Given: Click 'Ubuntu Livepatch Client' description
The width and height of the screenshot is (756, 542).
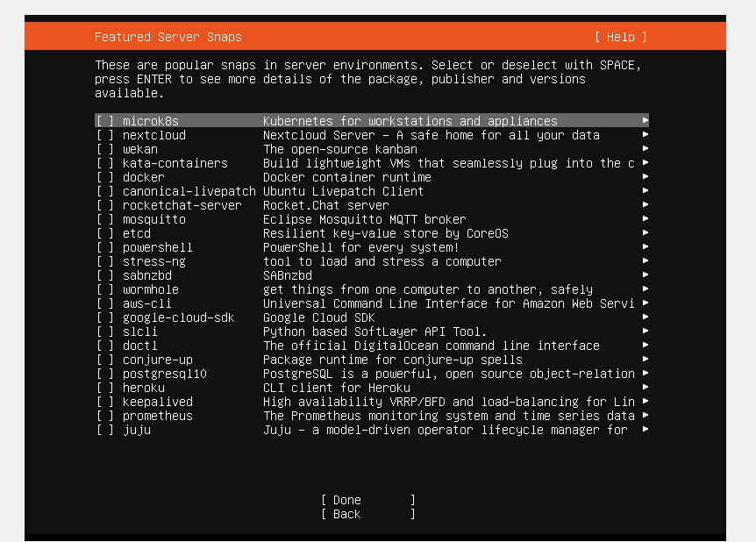Looking at the screenshot, I should pyautogui.click(x=343, y=191).
